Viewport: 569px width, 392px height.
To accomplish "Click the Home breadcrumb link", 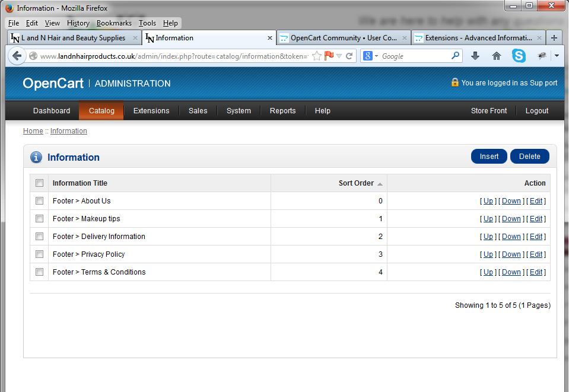I will 33,131.
